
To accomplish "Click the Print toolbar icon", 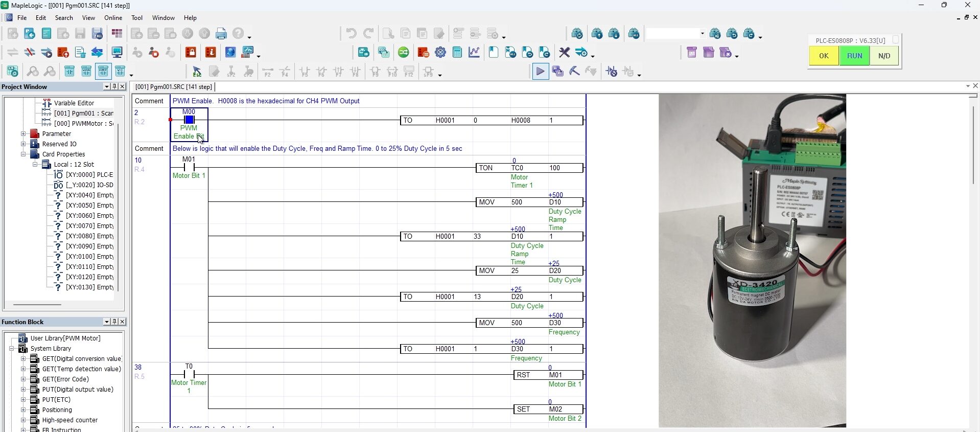I will (x=221, y=34).
